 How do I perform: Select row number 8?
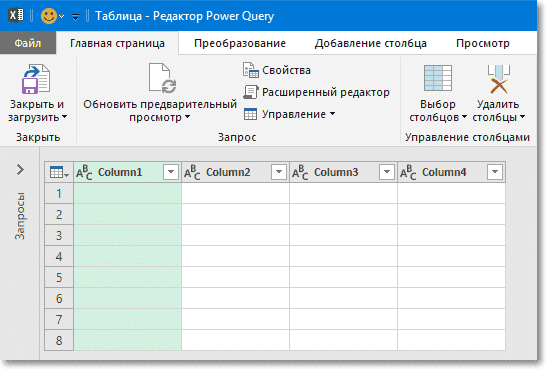59,340
